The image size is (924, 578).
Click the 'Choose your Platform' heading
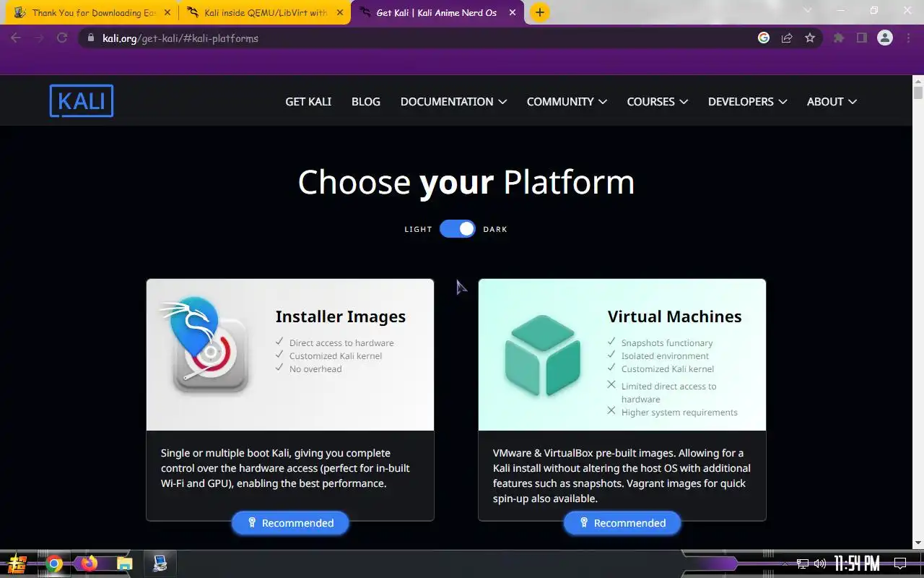coord(466,182)
